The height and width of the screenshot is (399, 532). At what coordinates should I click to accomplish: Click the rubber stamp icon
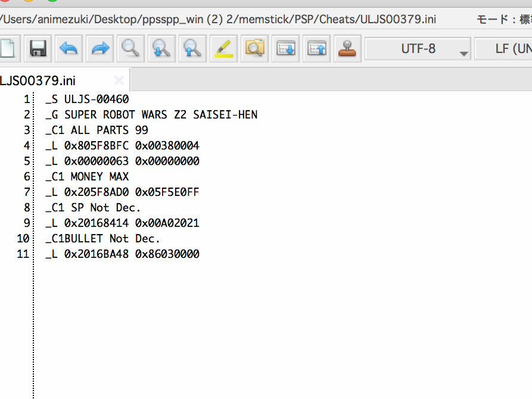(347, 49)
